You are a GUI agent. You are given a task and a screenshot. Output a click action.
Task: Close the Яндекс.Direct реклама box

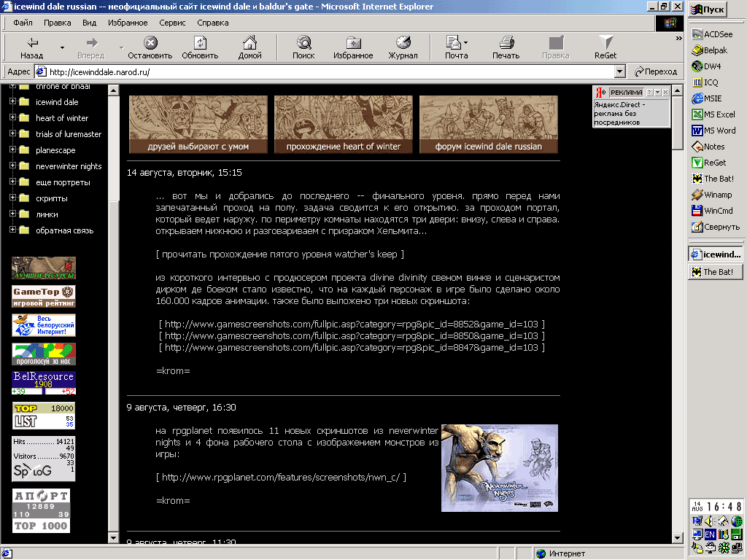pyautogui.click(x=665, y=92)
